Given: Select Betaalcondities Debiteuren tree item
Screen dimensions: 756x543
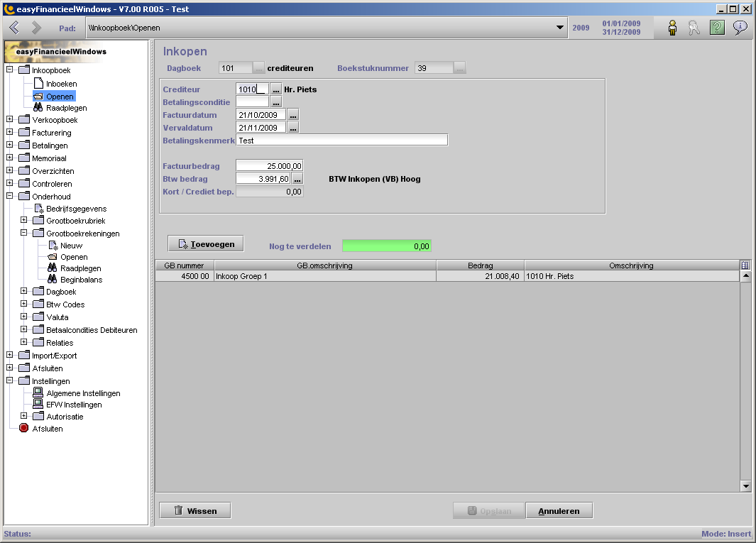Looking at the screenshot, I should coord(92,330).
